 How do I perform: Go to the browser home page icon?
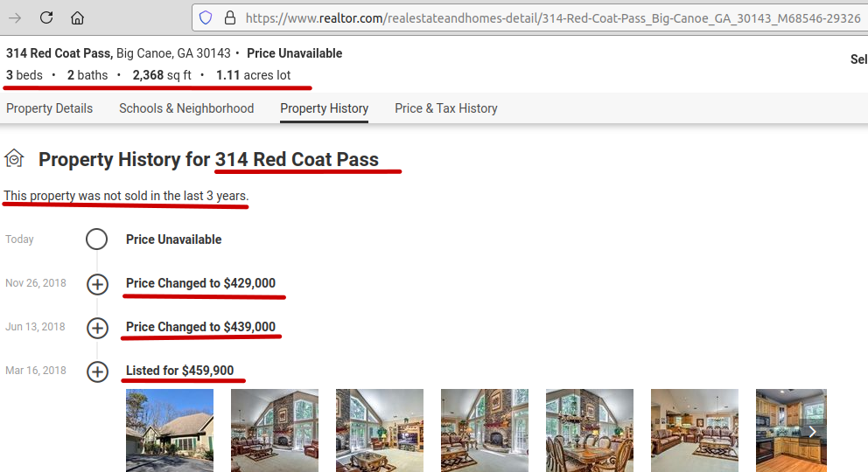78,17
